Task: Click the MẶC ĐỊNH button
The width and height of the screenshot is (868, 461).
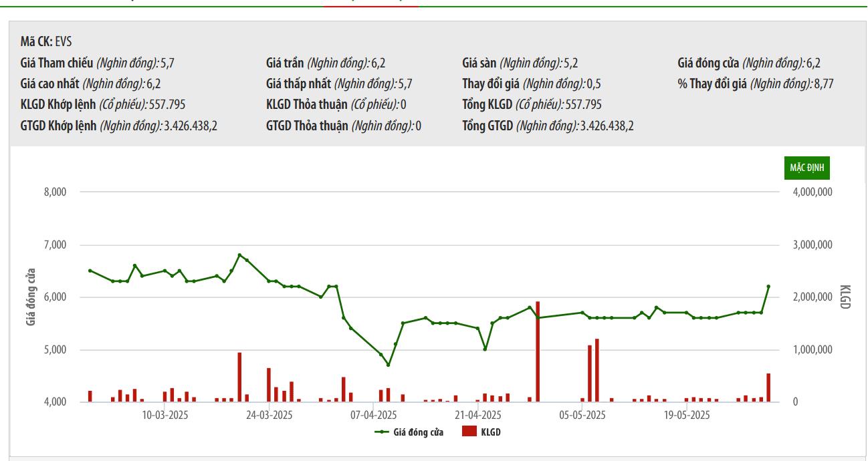Action: pyautogui.click(x=806, y=168)
